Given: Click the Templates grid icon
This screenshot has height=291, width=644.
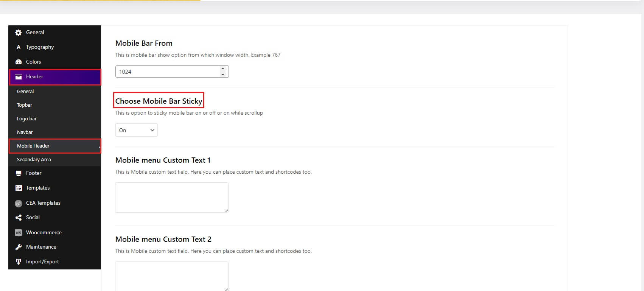Looking at the screenshot, I should click(x=18, y=188).
